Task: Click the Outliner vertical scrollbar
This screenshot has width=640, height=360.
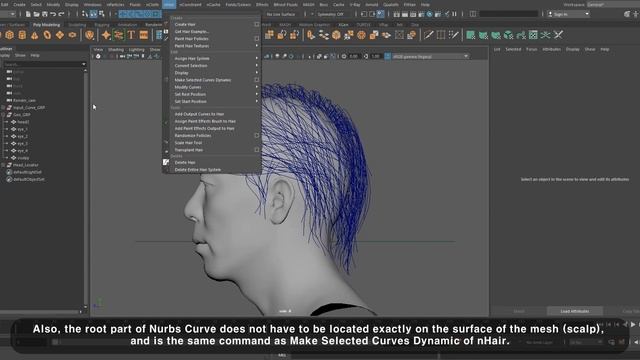Action: (x=85, y=188)
